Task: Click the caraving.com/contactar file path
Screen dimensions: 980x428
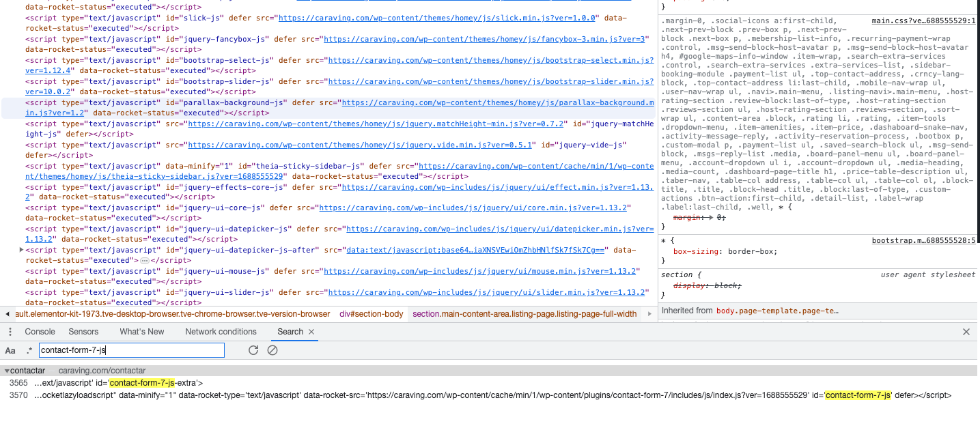Action: tap(102, 371)
